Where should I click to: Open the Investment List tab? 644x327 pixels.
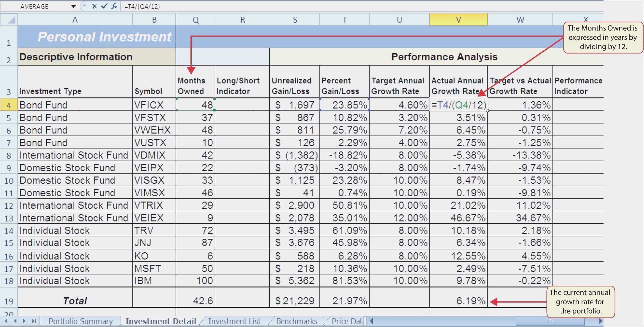pyautogui.click(x=234, y=321)
